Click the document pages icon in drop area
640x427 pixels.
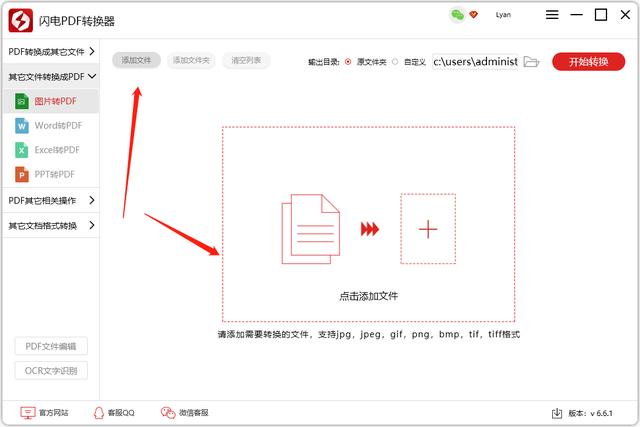[311, 229]
